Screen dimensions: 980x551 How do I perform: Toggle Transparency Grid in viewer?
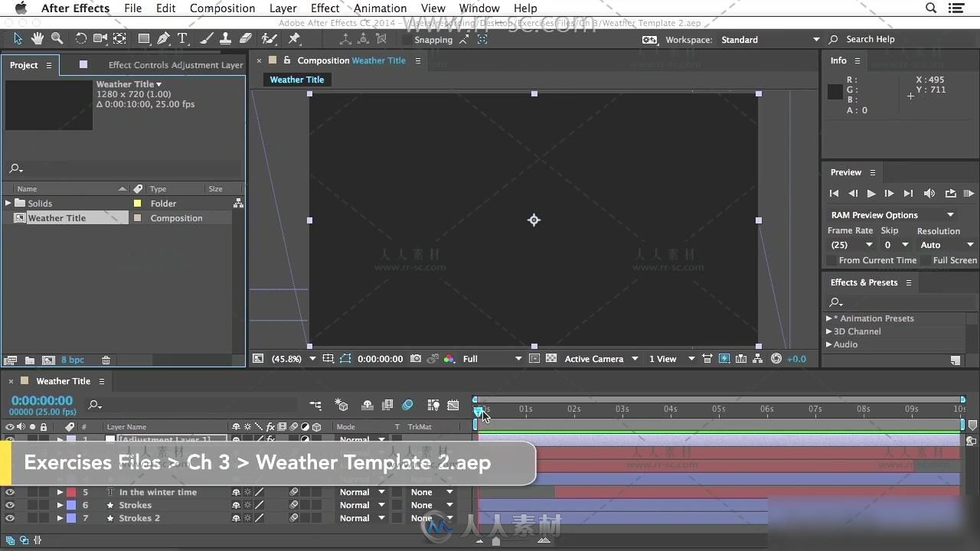(x=551, y=358)
